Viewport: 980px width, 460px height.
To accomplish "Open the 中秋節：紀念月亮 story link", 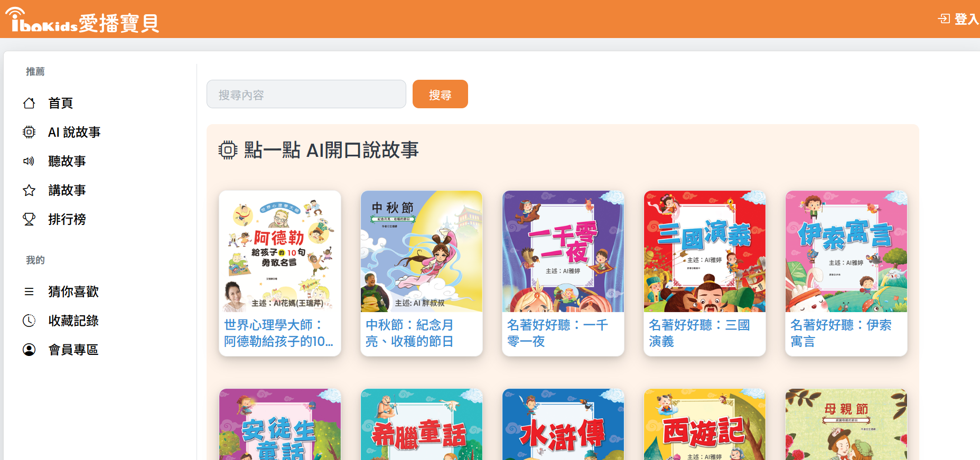I will pos(409,333).
